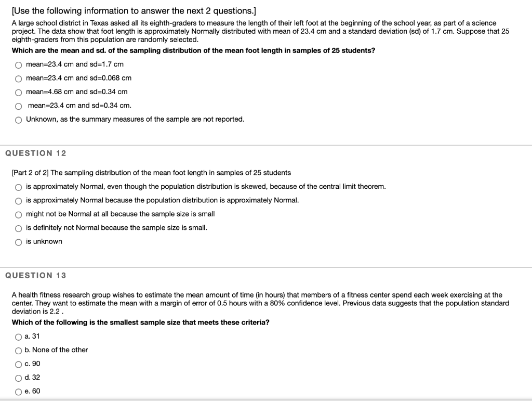Choose the is unknown option
532x401 pixels.
[x=19, y=241]
